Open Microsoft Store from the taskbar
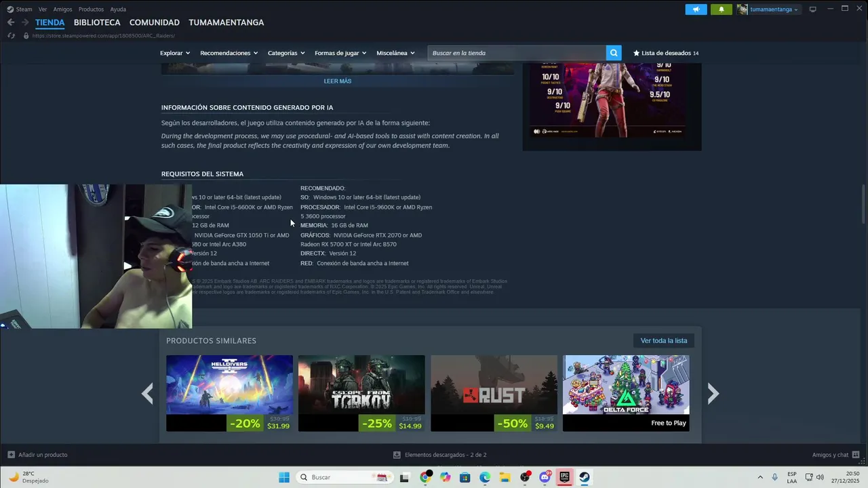Image resolution: width=868 pixels, height=488 pixels. pos(465,477)
